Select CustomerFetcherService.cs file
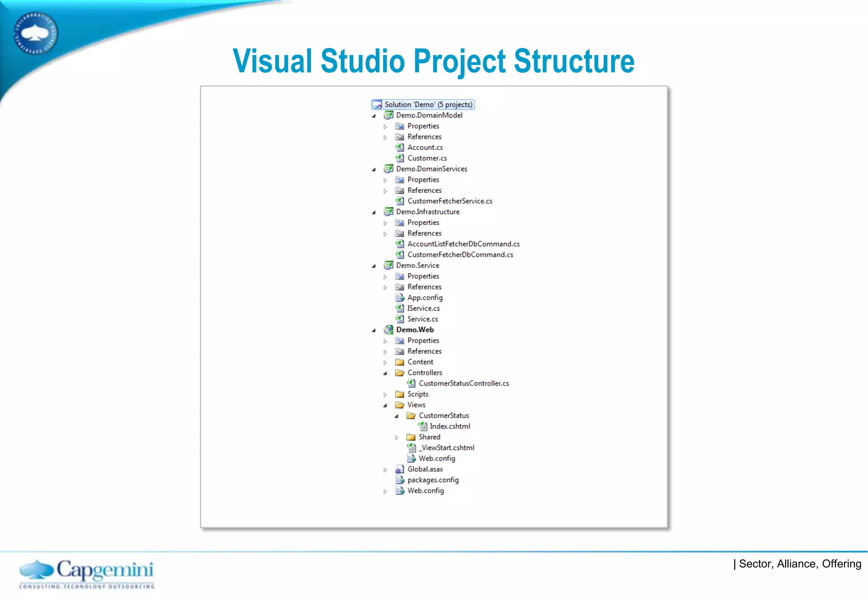The width and height of the screenshot is (868, 601). point(450,201)
